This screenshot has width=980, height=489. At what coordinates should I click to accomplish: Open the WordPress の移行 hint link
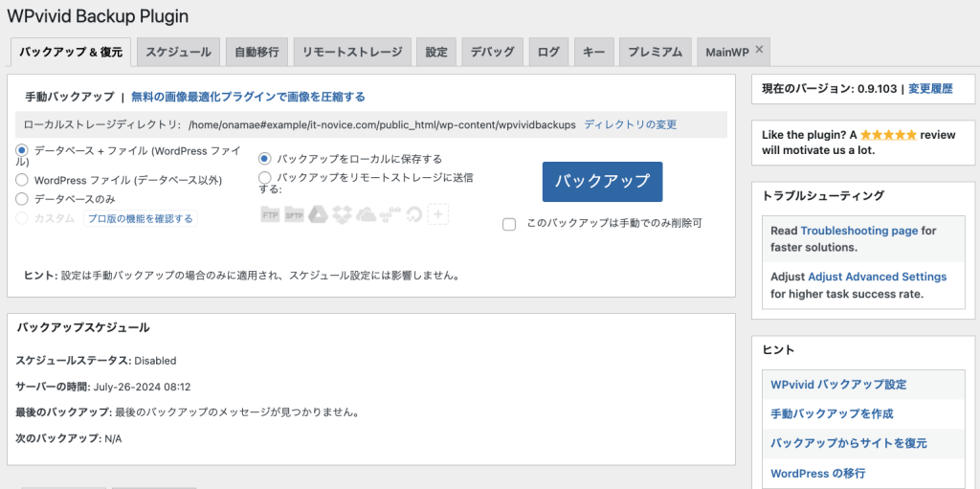pyautogui.click(x=818, y=474)
